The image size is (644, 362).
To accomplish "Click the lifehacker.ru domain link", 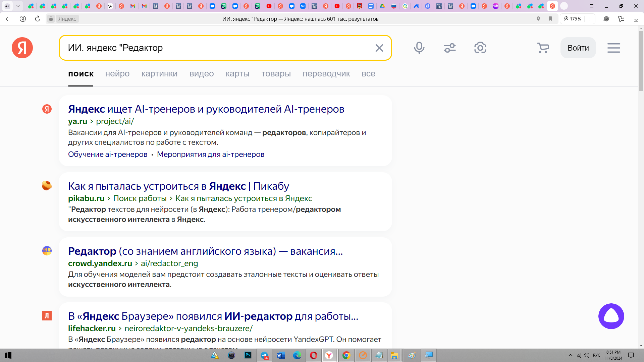I will click(92, 328).
